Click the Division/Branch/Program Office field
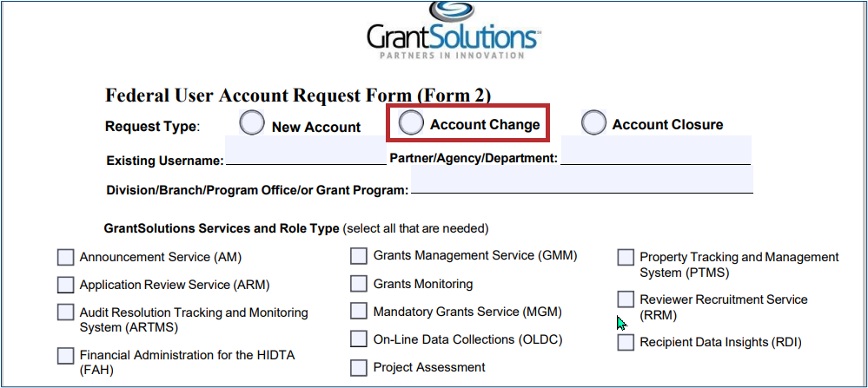Image resolution: width=868 pixels, height=388 pixels. coord(581,180)
